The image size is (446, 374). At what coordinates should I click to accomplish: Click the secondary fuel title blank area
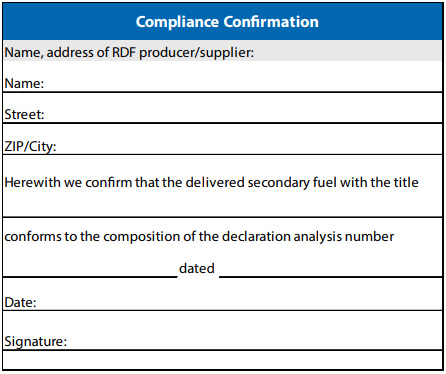(223, 204)
